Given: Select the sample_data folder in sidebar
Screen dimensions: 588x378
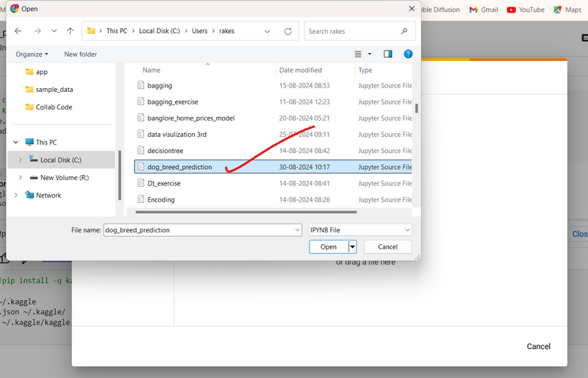Looking at the screenshot, I should [x=54, y=89].
